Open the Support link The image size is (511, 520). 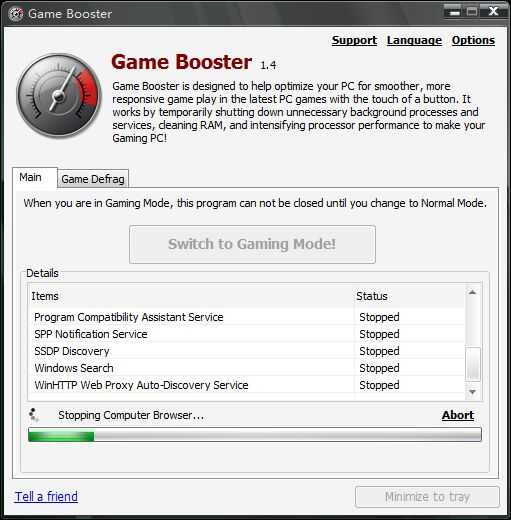click(x=354, y=40)
